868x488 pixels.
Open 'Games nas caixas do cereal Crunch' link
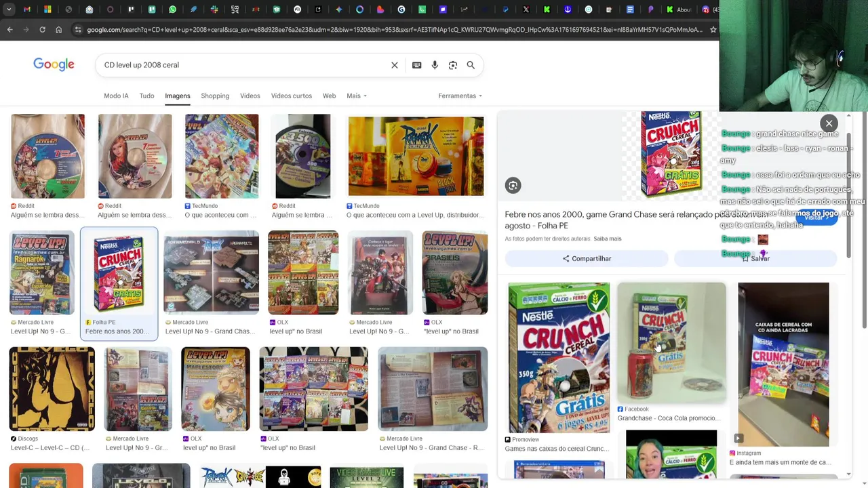557,449
